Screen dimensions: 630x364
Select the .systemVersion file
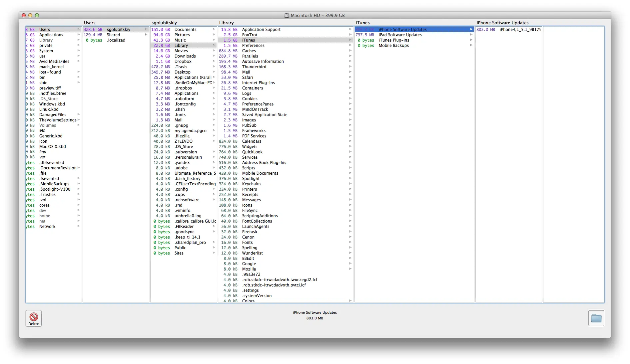286,296
